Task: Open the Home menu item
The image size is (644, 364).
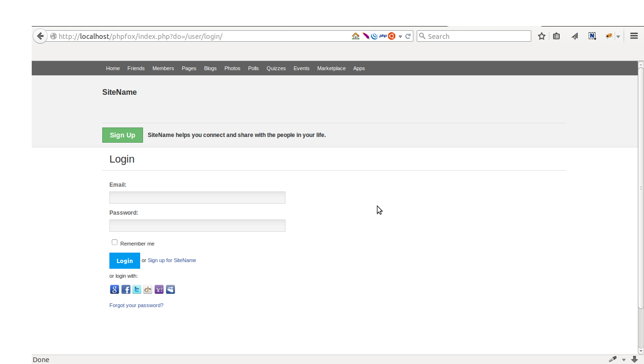Action: [113, 68]
